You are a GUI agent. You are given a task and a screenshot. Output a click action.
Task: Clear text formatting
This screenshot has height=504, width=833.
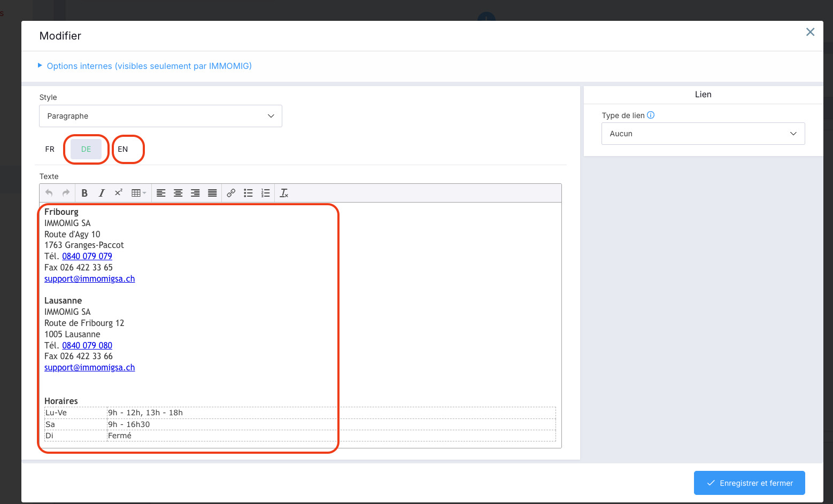(284, 193)
